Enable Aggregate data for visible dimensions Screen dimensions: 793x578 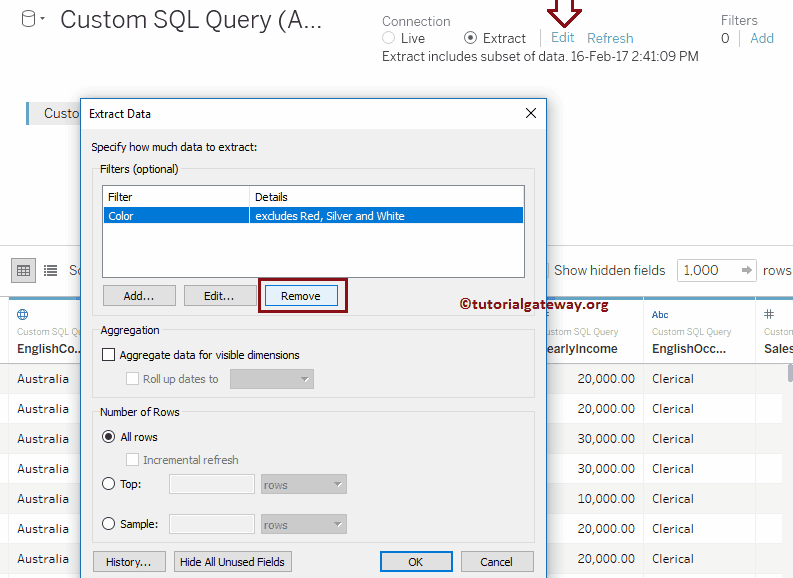tap(108, 354)
